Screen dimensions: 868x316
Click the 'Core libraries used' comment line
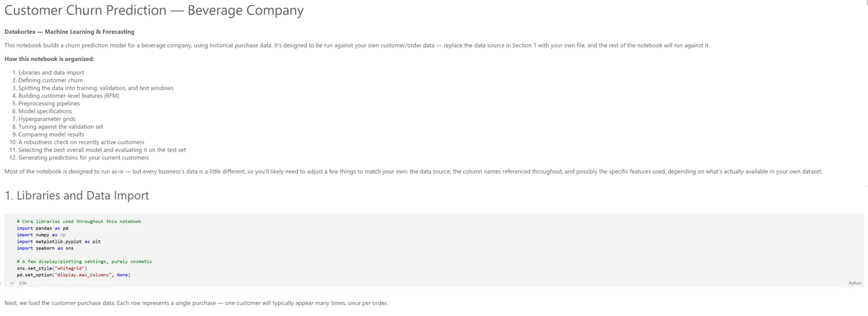[x=79, y=221]
